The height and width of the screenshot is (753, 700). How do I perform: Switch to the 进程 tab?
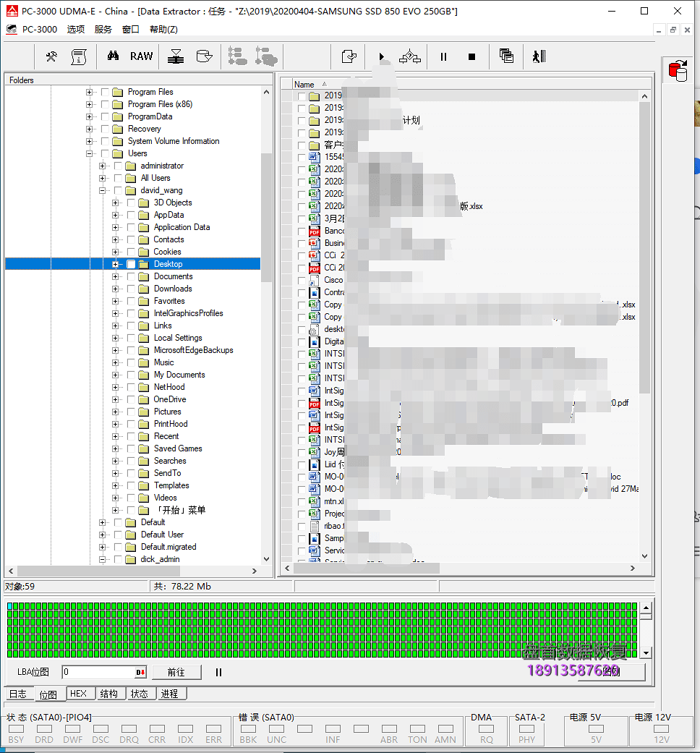tap(169, 694)
